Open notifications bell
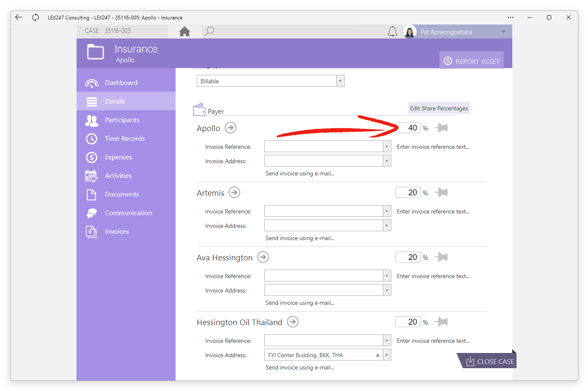The height and width of the screenshot is (391, 588). 393,32
